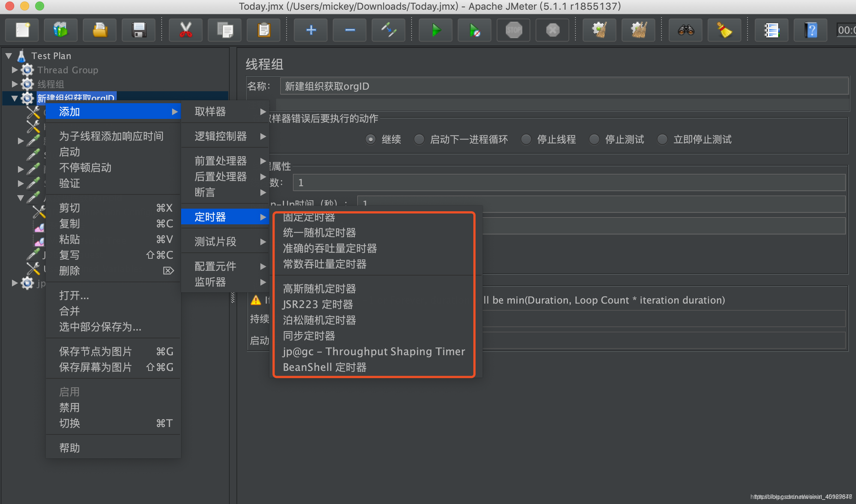Save the test plan with floppy icon
The width and height of the screenshot is (856, 504).
click(x=139, y=30)
